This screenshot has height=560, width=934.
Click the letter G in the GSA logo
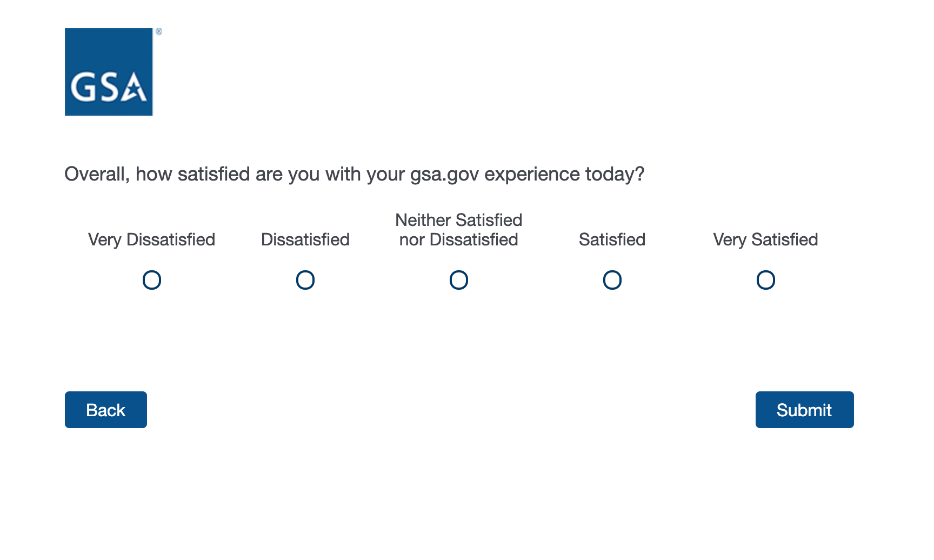coord(82,88)
